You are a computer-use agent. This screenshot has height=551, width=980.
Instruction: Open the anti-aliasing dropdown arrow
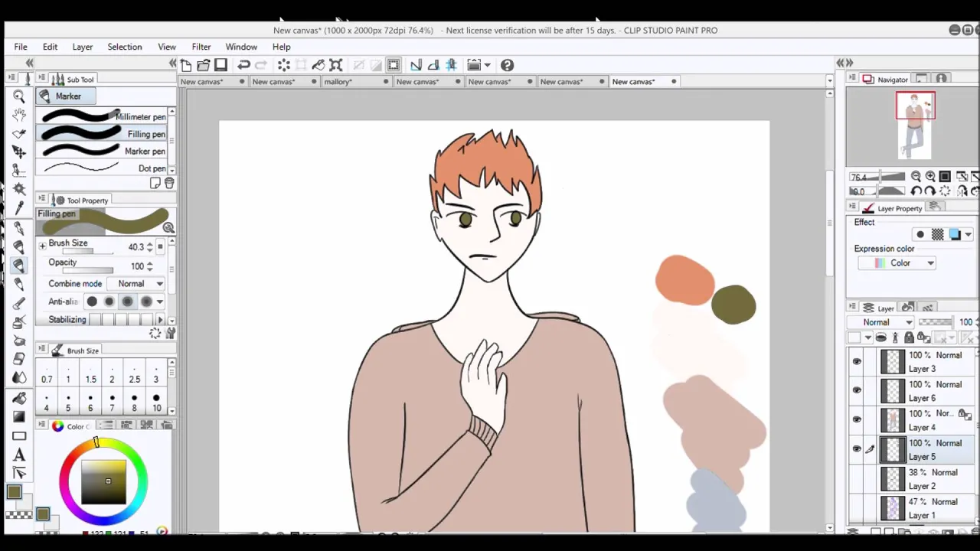(160, 302)
